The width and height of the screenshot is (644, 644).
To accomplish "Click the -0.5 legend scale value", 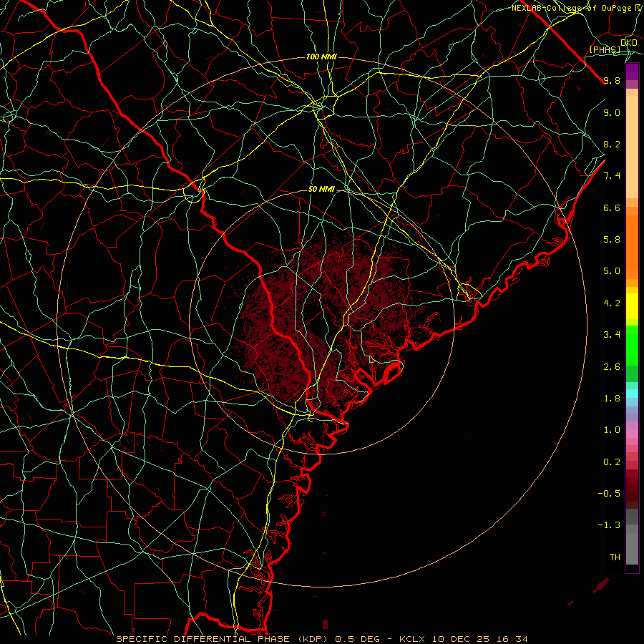I will (x=609, y=493).
